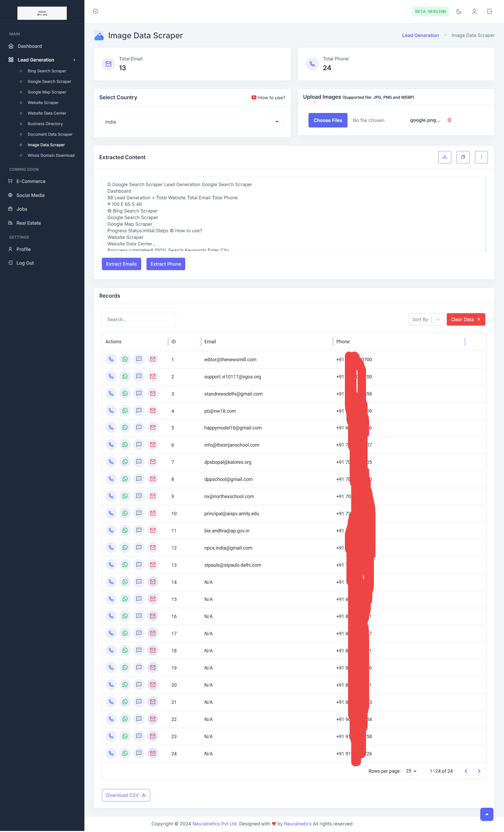Click call icon for editor@thenewsmill.com row
This screenshot has height=832, width=504.
111,359
